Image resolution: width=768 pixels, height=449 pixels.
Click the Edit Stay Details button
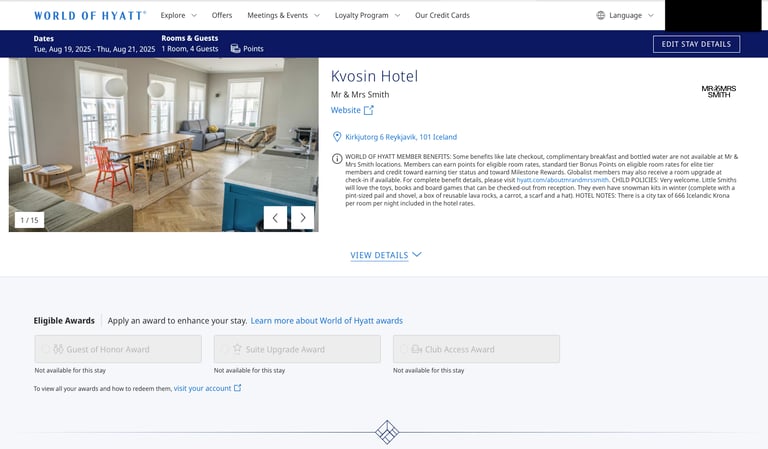click(696, 44)
